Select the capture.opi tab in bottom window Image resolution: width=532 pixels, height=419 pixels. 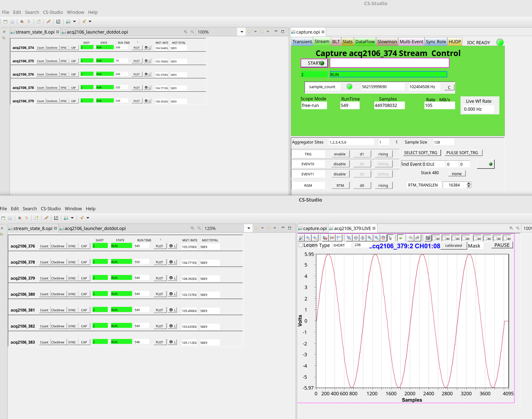[312, 228]
